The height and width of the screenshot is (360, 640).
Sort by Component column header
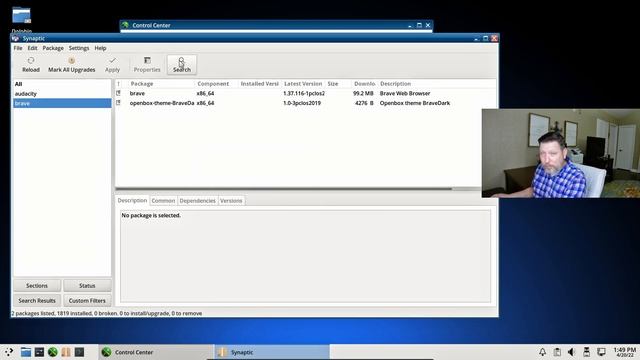point(216,84)
